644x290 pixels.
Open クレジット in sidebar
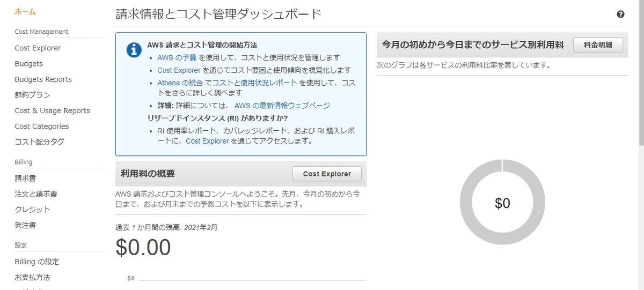[x=32, y=210]
